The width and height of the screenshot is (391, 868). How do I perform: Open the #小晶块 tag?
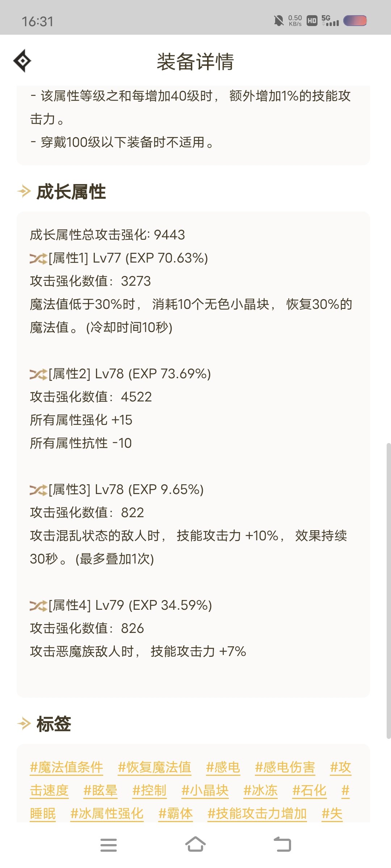click(205, 790)
